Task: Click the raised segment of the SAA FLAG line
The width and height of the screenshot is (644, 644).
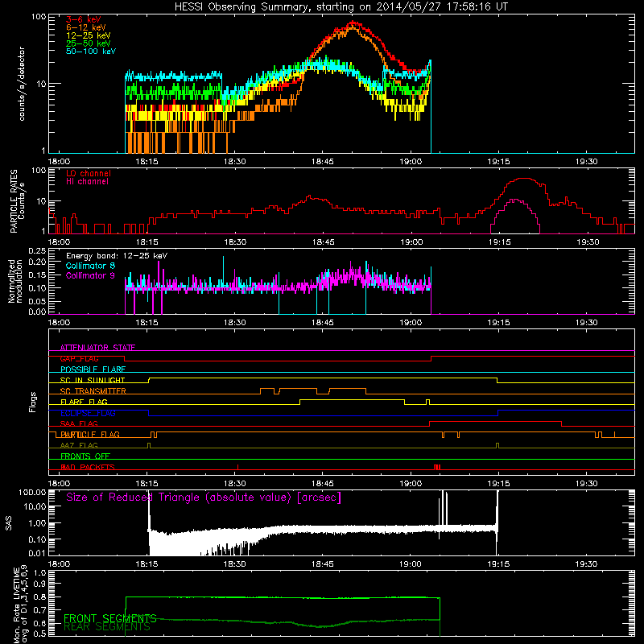Action: pos(495,421)
